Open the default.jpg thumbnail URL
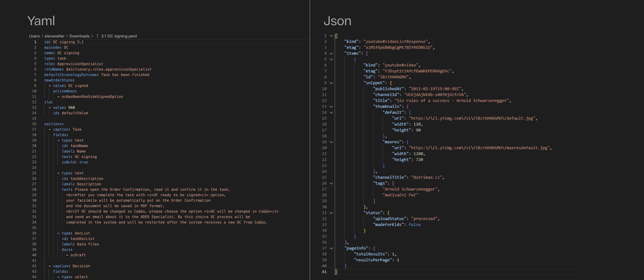Screen dimensions: 644x280 472,118
